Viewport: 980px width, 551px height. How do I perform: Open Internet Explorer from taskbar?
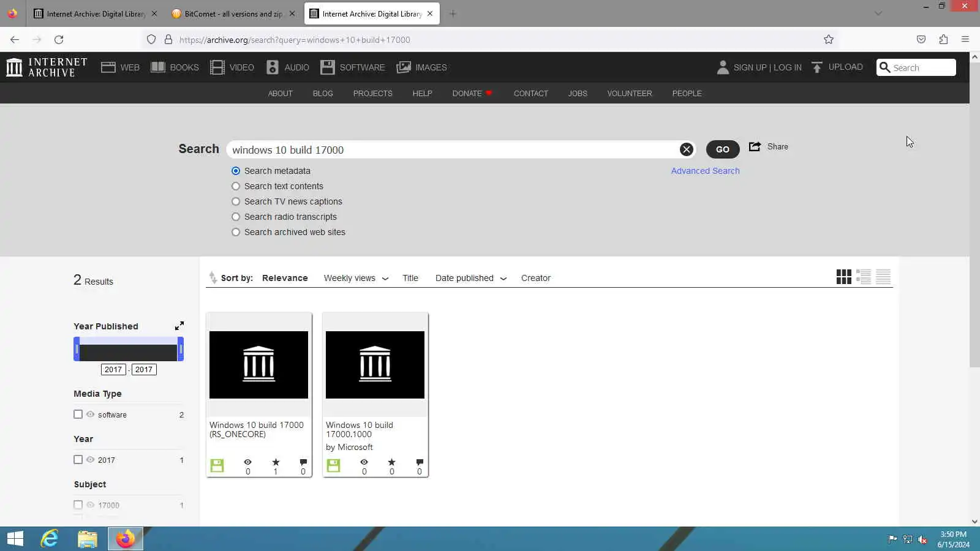coord(49,539)
